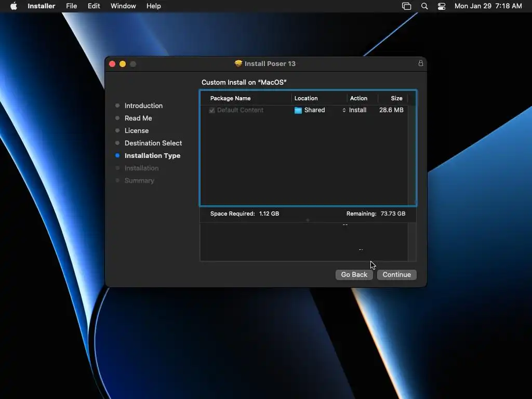This screenshot has height=399, width=532.
Task: Click the Location column header
Action: (x=306, y=98)
